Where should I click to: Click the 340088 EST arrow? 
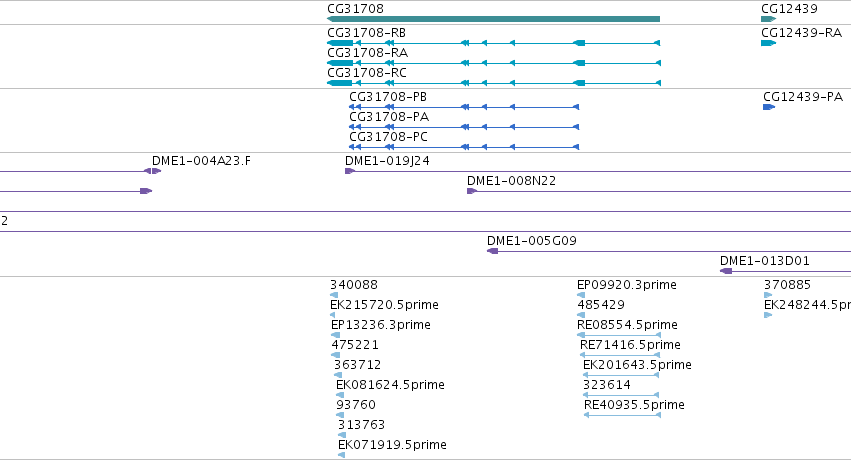[x=334, y=295]
